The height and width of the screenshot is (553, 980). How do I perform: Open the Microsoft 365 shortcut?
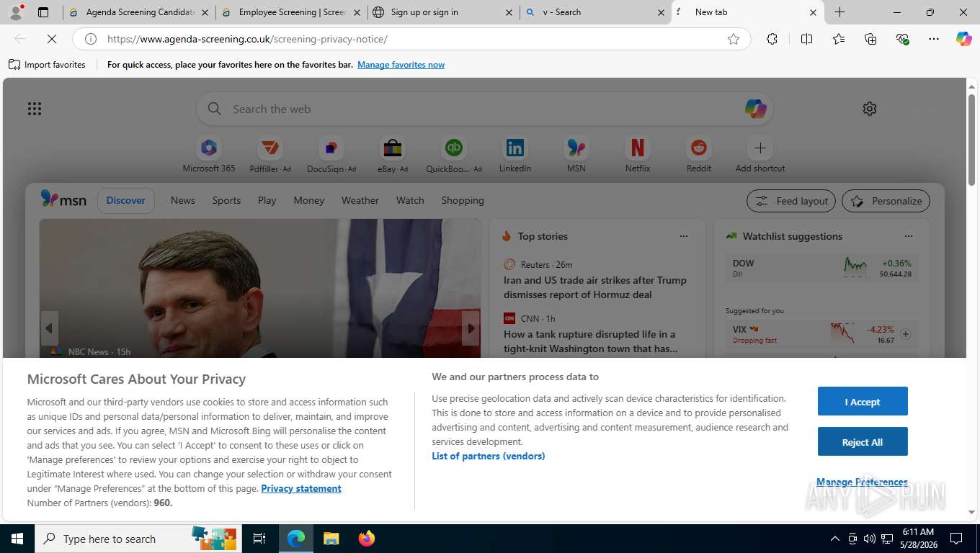pyautogui.click(x=209, y=155)
